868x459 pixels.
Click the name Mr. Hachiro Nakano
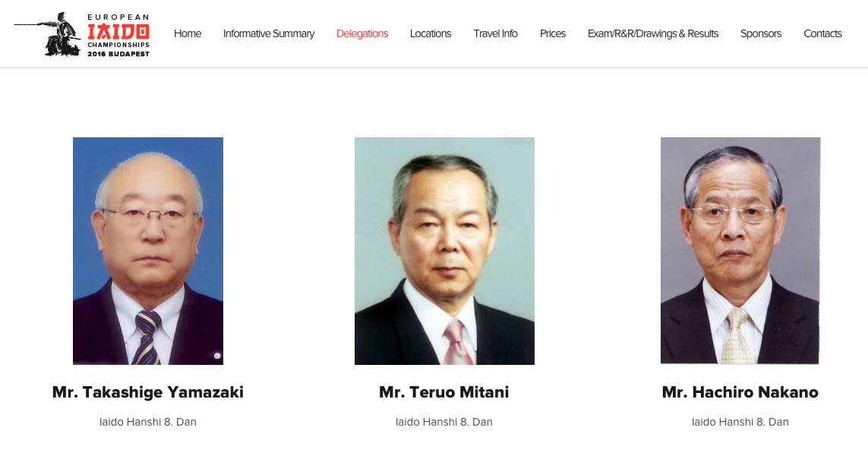pyautogui.click(x=740, y=392)
